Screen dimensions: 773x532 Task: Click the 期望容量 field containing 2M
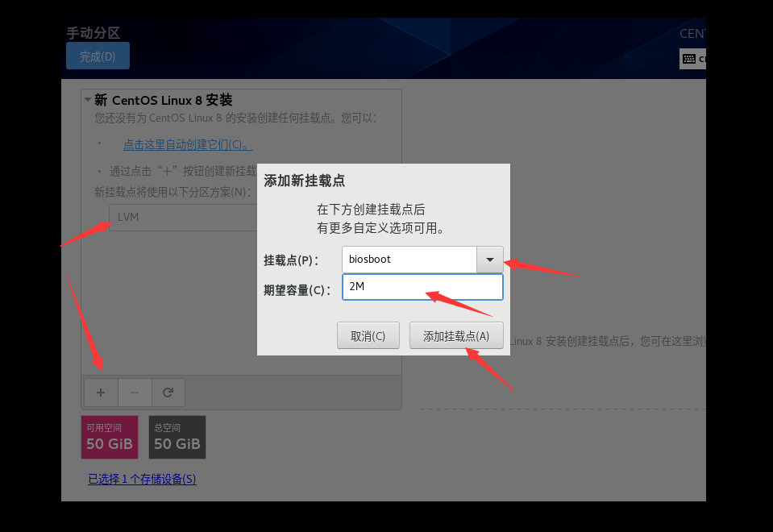[x=422, y=287]
